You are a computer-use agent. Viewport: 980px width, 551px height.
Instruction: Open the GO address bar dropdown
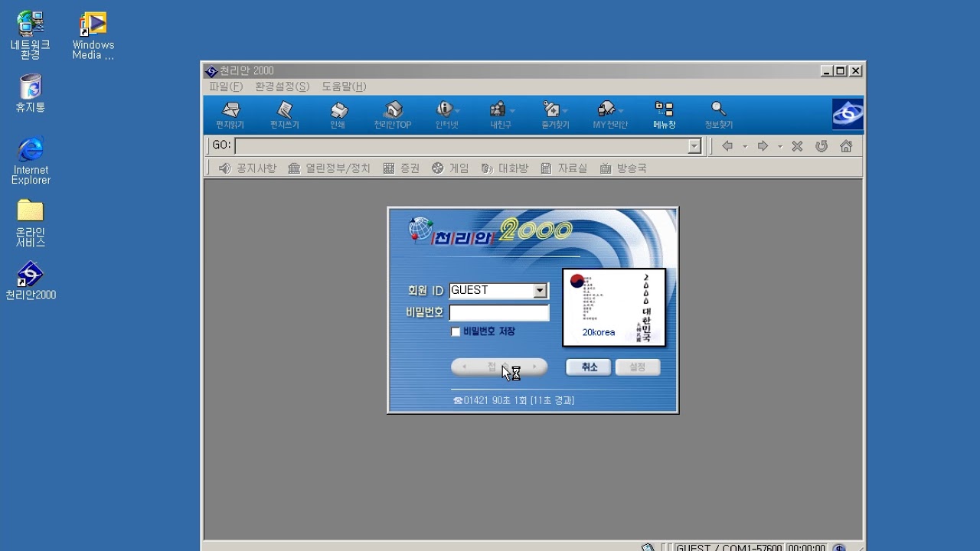pos(694,146)
